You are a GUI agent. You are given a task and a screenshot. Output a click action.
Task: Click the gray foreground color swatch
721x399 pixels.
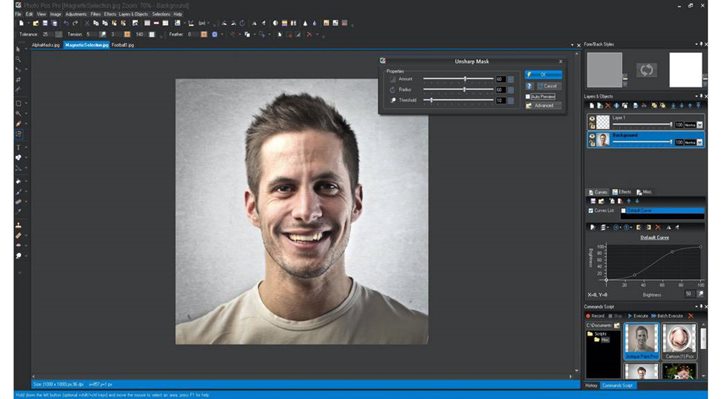pos(604,70)
